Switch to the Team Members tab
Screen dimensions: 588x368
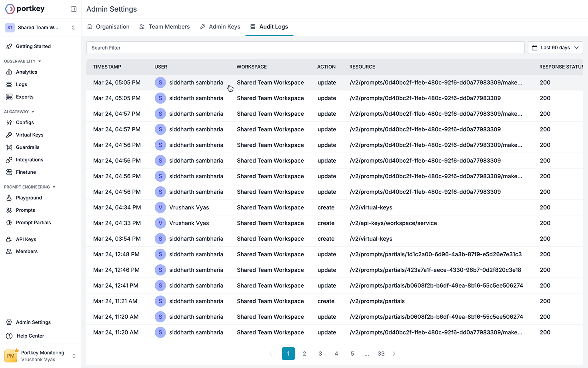tap(164, 27)
